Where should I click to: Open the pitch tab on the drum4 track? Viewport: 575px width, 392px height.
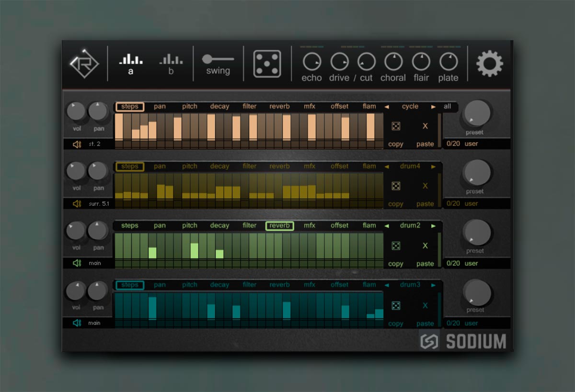[x=190, y=166]
